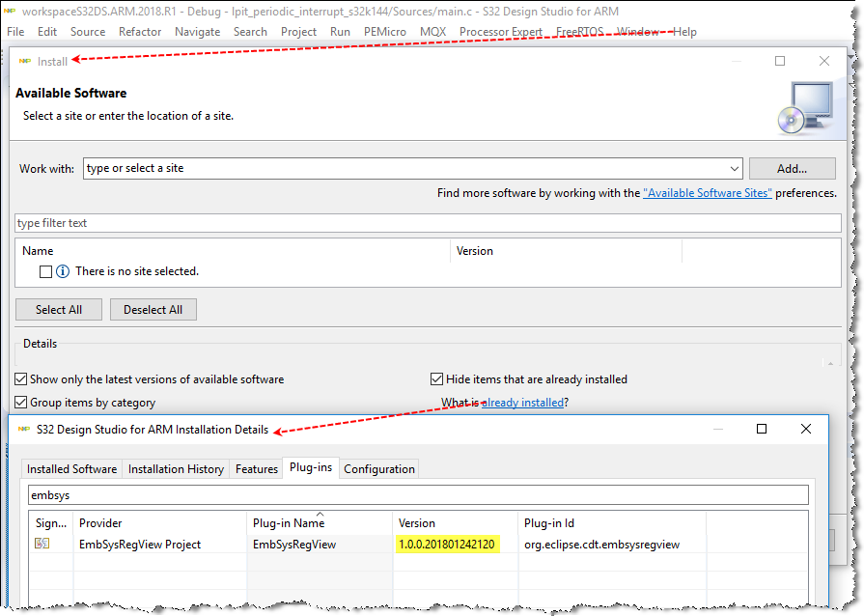Open the Help menu
Viewport: 864px width, 616px height.
click(684, 32)
